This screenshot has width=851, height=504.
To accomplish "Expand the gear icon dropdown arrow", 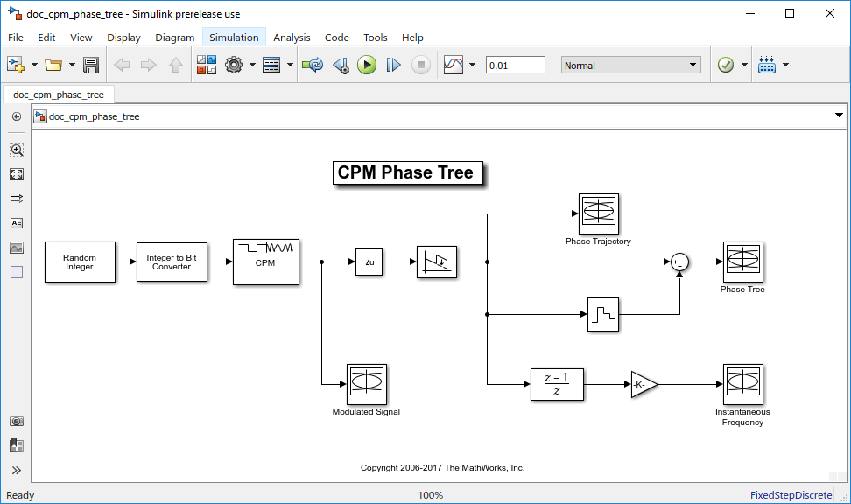I will 252,65.
